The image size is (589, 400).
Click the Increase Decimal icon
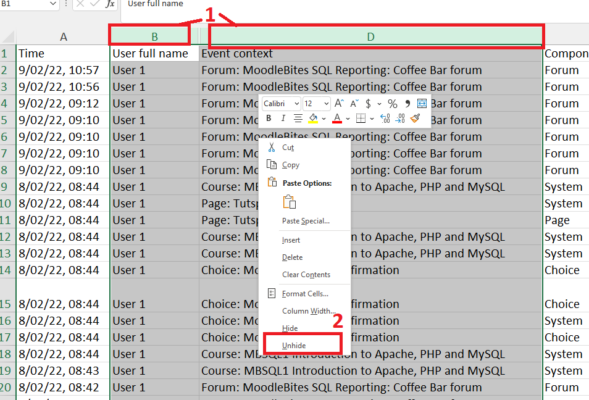385,119
